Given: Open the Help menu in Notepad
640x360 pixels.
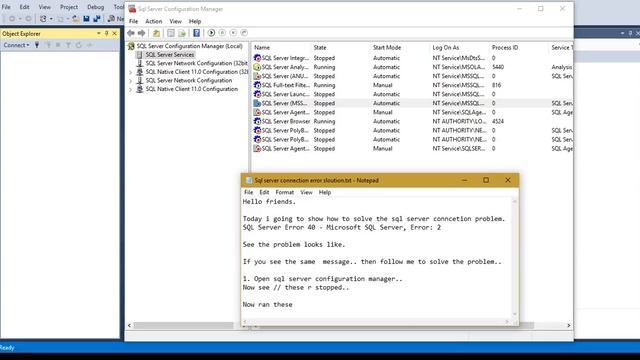Looking at the screenshot, I should click(x=324, y=192).
